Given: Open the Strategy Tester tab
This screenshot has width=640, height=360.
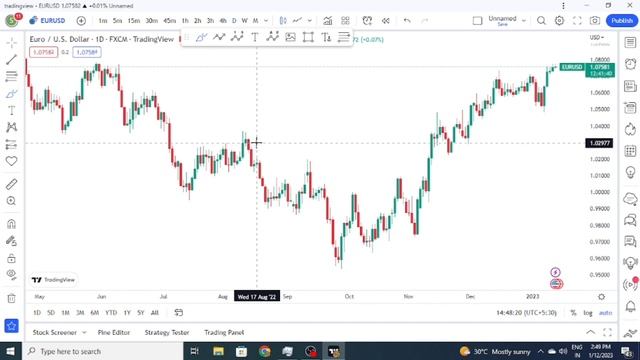Looking at the screenshot, I should coord(167,333).
